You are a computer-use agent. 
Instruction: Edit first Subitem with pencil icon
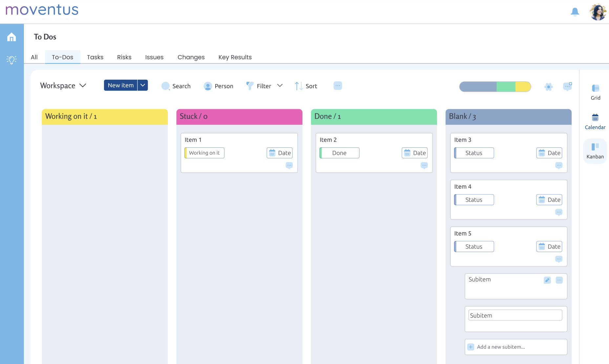547,280
